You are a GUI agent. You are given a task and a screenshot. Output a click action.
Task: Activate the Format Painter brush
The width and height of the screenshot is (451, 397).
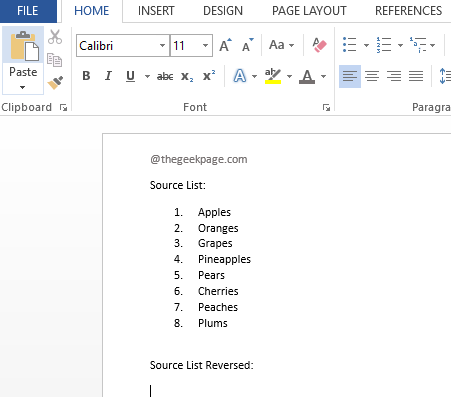click(x=55, y=83)
